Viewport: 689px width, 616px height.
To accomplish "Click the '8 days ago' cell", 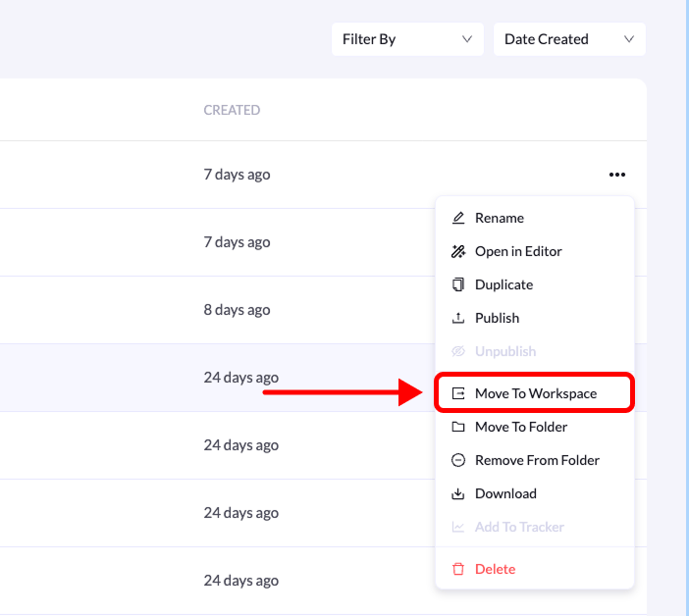I will [x=237, y=310].
